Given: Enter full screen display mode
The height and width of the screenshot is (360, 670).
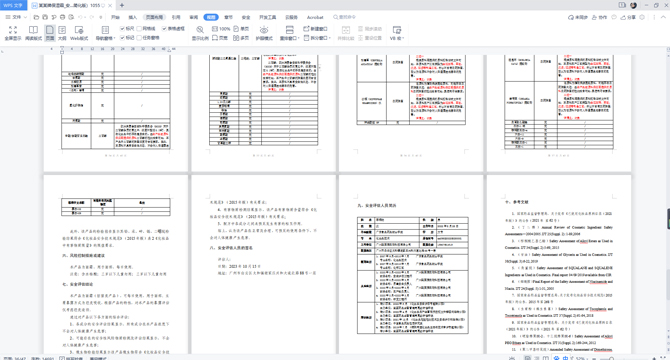Looking at the screenshot, I should coord(13,33).
